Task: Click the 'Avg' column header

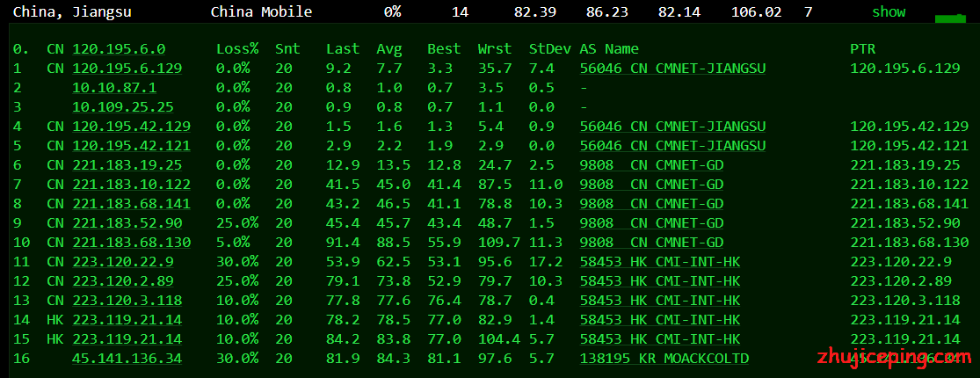Action: tap(389, 49)
